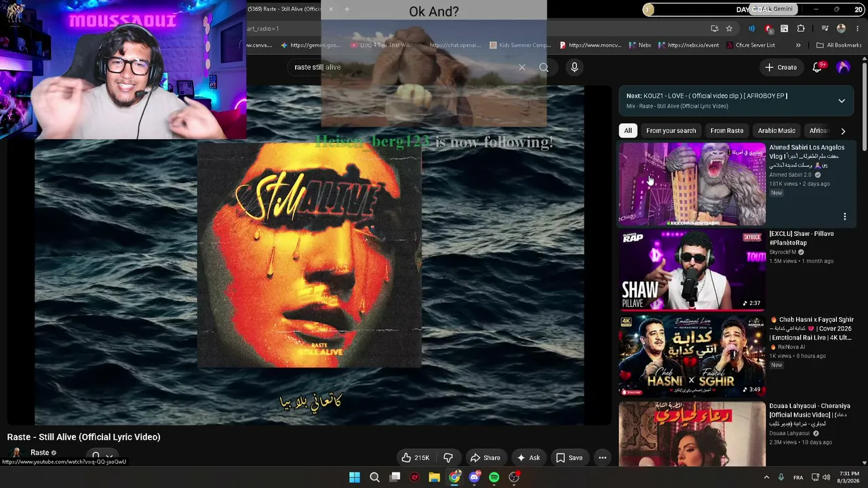Save the video to a playlist
Image resolution: width=868 pixels, height=488 pixels.
pyautogui.click(x=570, y=457)
